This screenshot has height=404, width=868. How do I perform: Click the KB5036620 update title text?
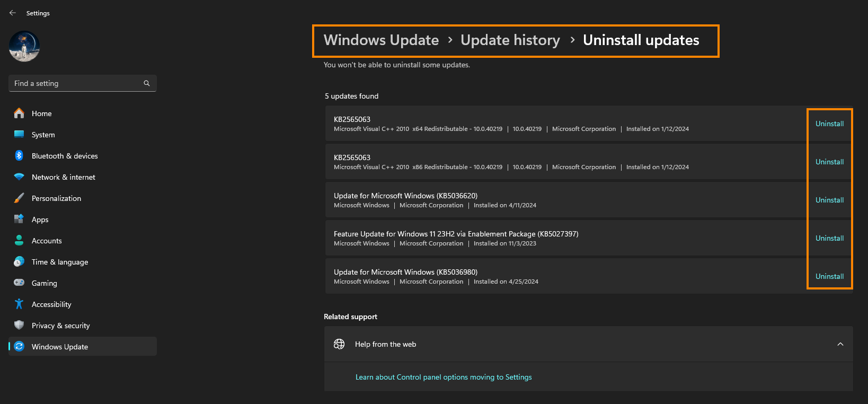pos(405,196)
